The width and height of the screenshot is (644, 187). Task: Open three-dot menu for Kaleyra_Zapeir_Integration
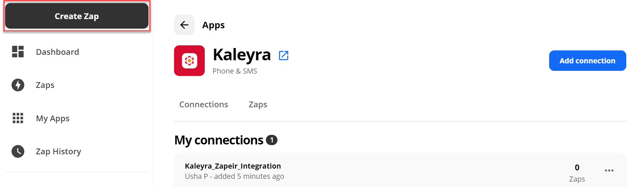609,170
